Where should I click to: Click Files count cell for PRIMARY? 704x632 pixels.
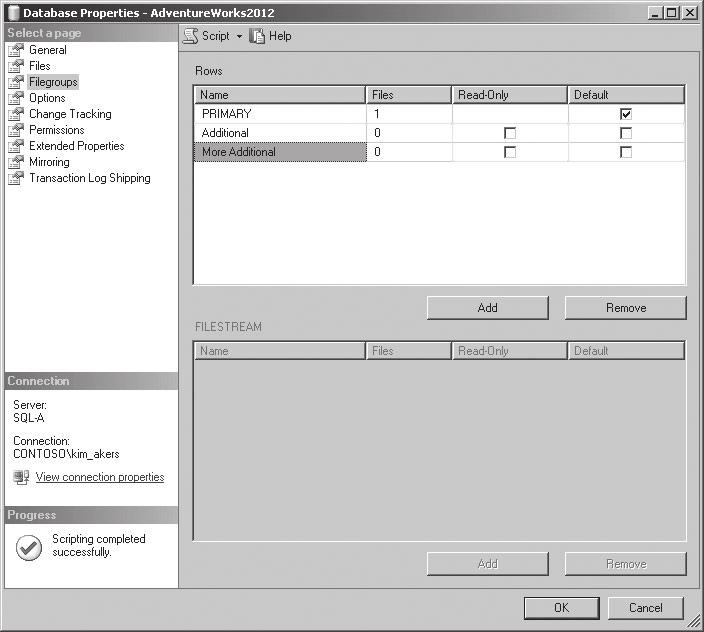tap(409, 114)
